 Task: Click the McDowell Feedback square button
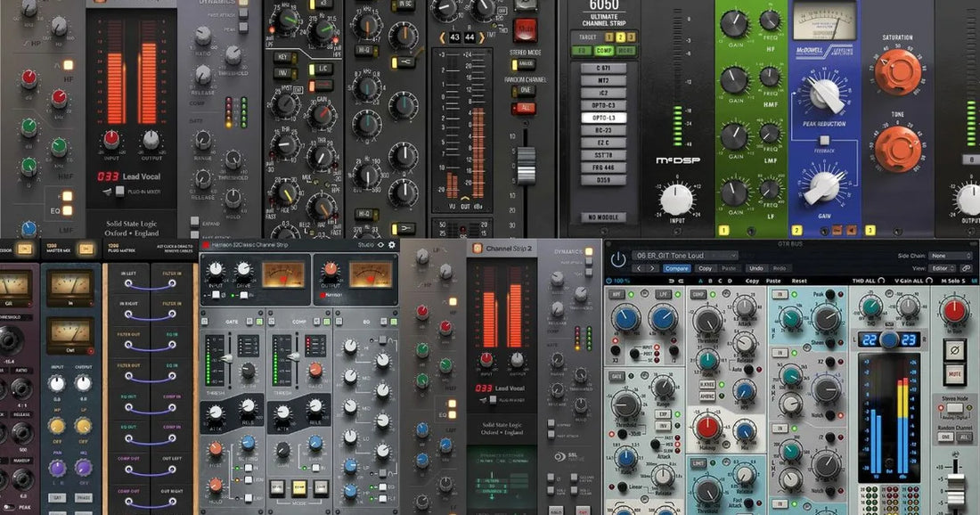[824, 141]
